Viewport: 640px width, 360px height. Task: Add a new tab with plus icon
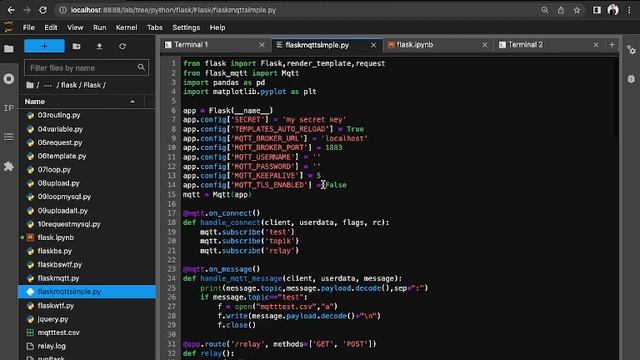pos(612,44)
